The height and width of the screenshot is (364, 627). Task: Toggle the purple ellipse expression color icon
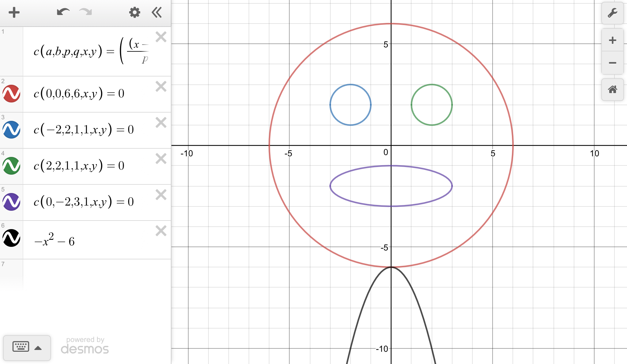tap(12, 202)
